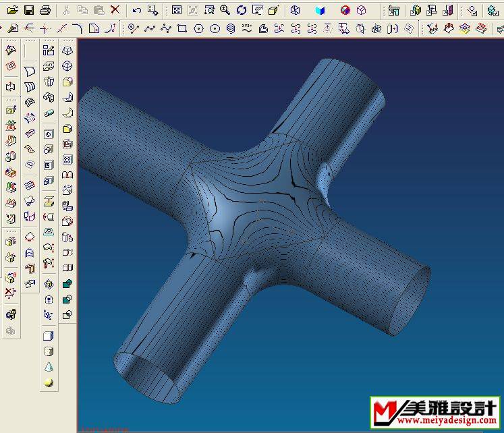The width and height of the screenshot is (504, 433).
Task: Click the two green cylinders icon
Action: pos(11,156)
